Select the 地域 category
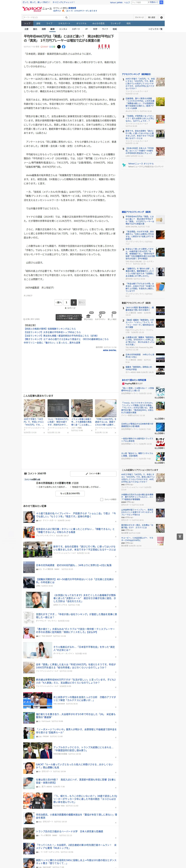 [x=115, y=29]
